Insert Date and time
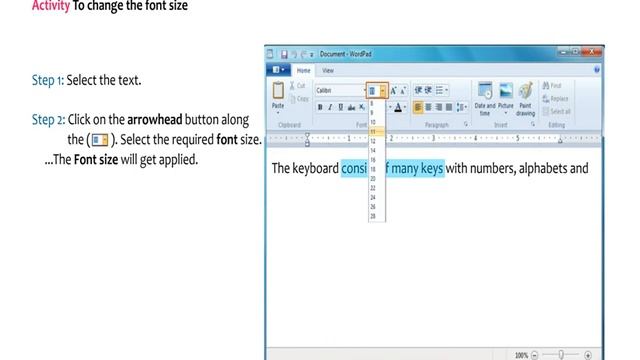The image size is (640, 360). click(x=485, y=99)
